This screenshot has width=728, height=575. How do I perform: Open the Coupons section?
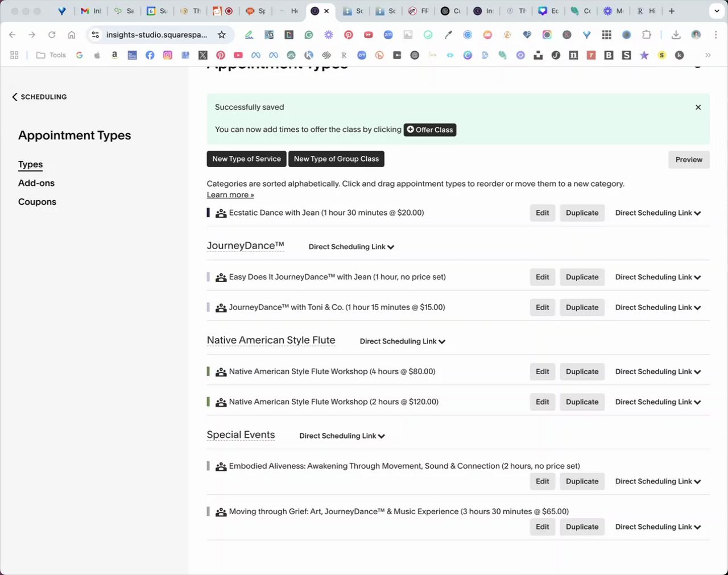(37, 202)
